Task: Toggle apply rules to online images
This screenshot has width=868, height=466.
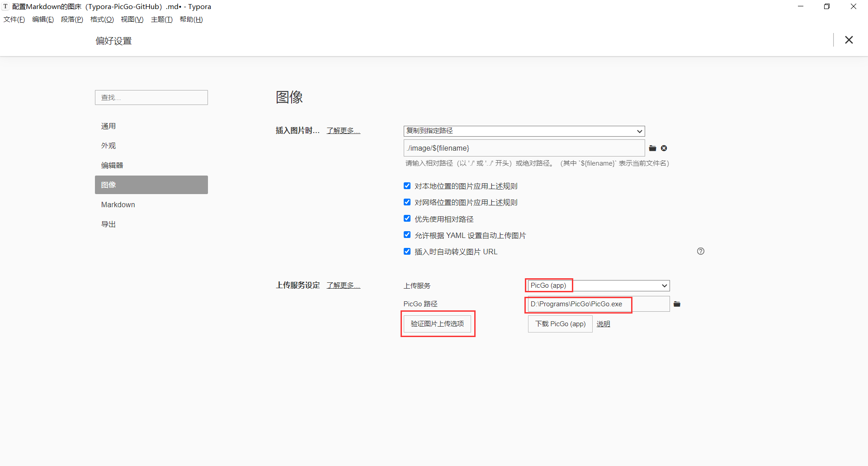Action: (407, 202)
